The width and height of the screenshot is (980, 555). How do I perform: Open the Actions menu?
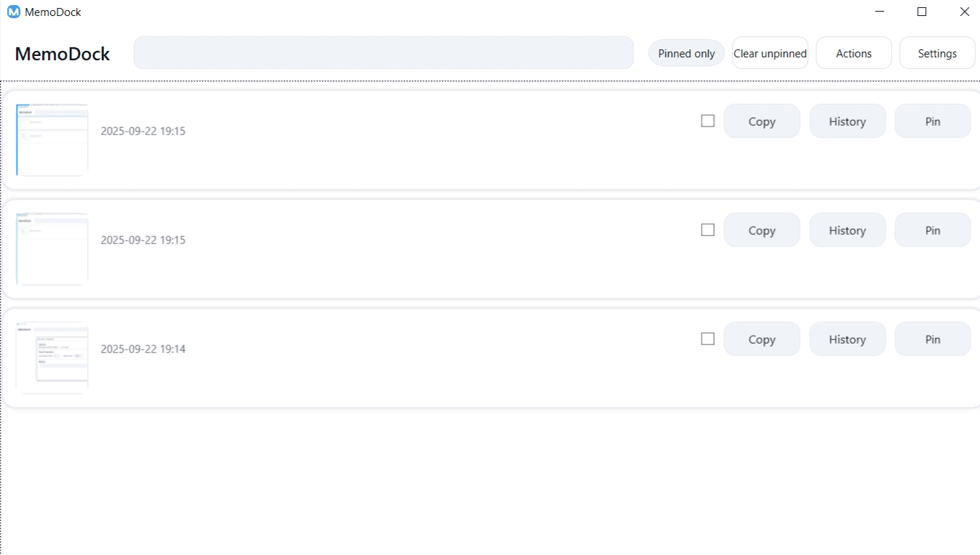854,53
